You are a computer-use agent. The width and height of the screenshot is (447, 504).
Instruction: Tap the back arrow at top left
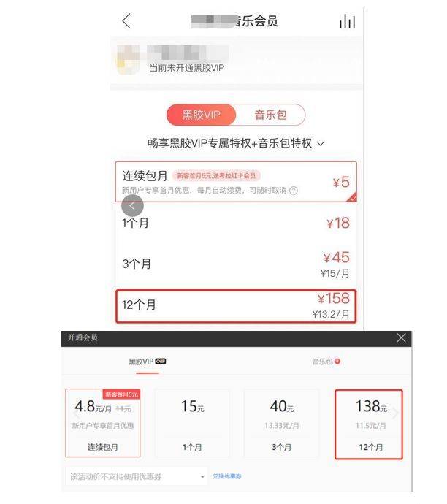[x=126, y=21]
